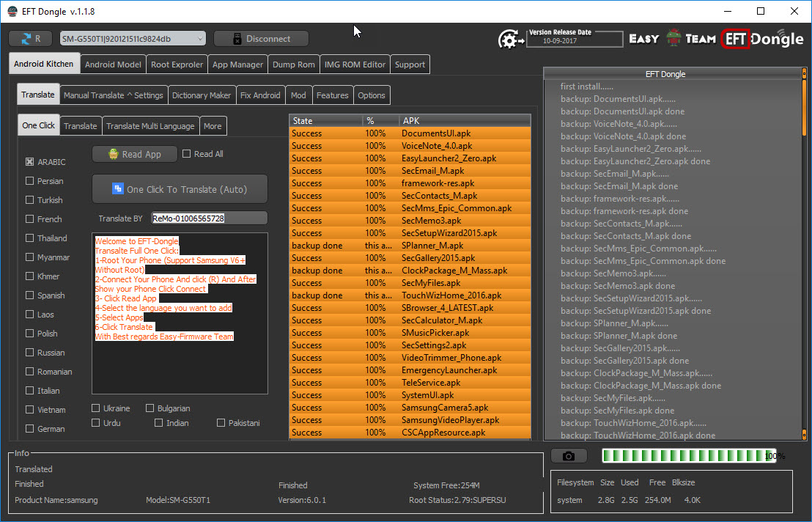The image size is (812, 522).
Task: Tick the Indian checkbox
Action: [158, 422]
